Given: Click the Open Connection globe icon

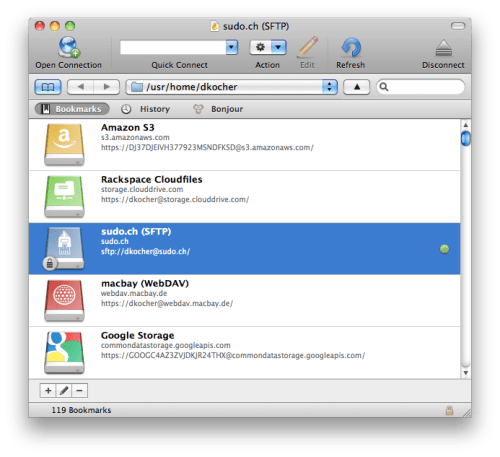Looking at the screenshot, I should coord(69,47).
